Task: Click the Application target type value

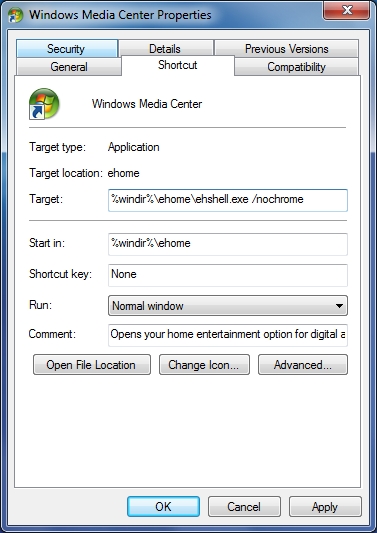Action: click(x=134, y=147)
